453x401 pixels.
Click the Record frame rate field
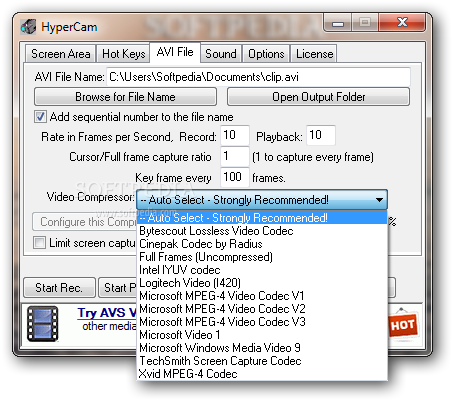coord(235,135)
